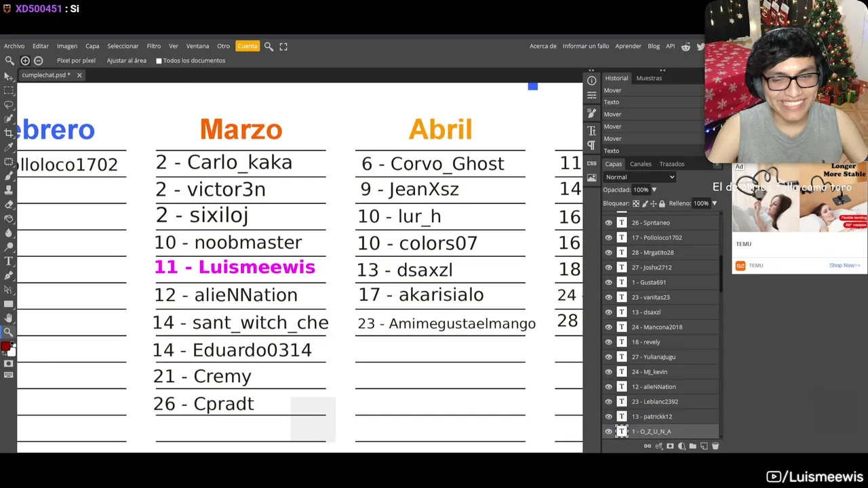The image size is (868, 488).
Task: Open the Character panel icon
Action: pyautogui.click(x=591, y=130)
